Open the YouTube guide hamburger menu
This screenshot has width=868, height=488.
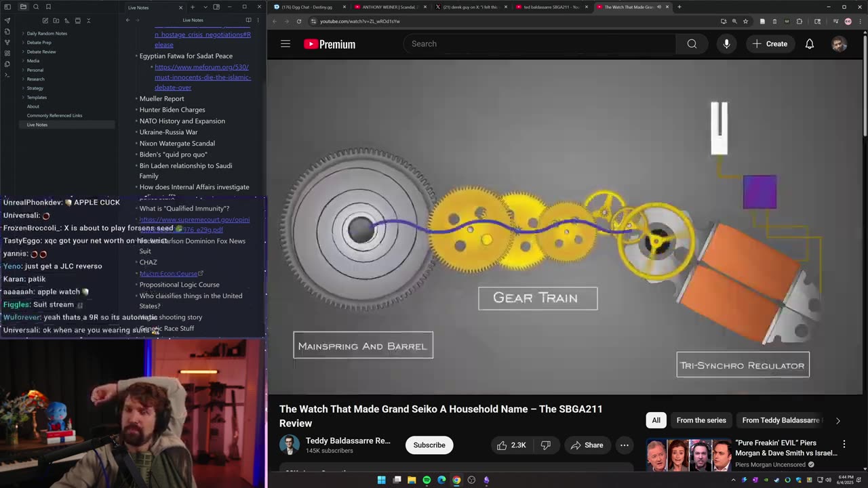(x=285, y=44)
